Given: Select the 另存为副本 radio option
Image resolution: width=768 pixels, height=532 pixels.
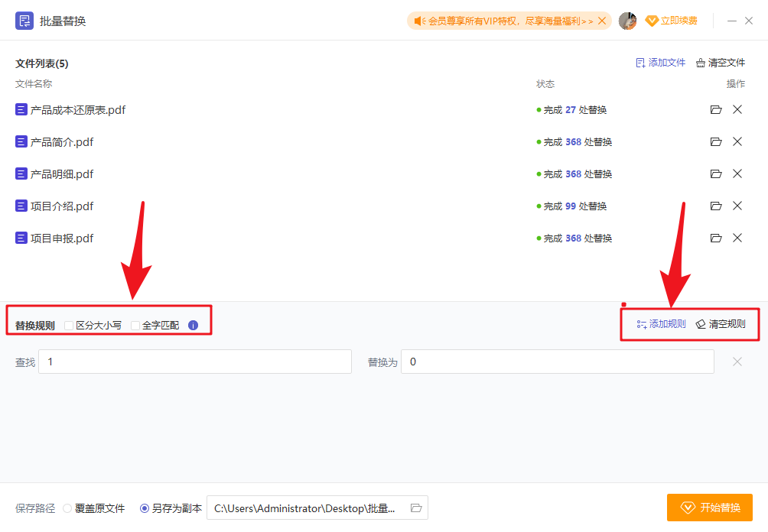Looking at the screenshot, I should tap(145, 508).
